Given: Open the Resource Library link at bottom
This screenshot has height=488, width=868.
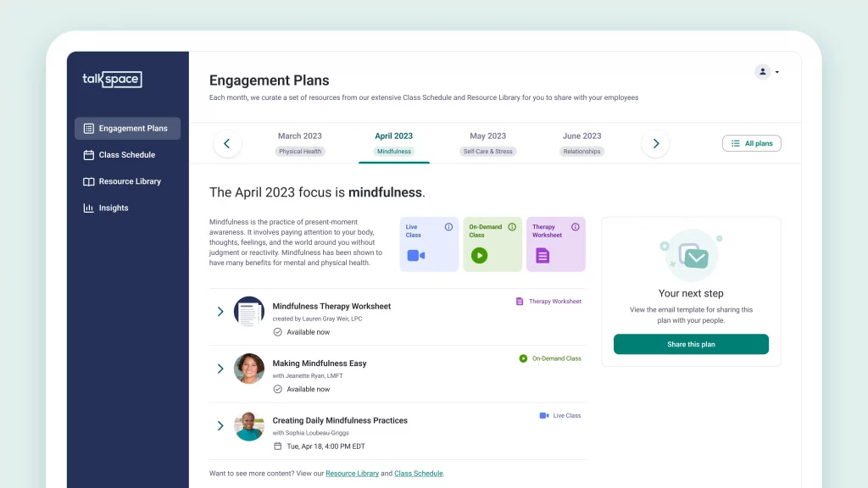Looking at the screenshot, I should 352,474.
